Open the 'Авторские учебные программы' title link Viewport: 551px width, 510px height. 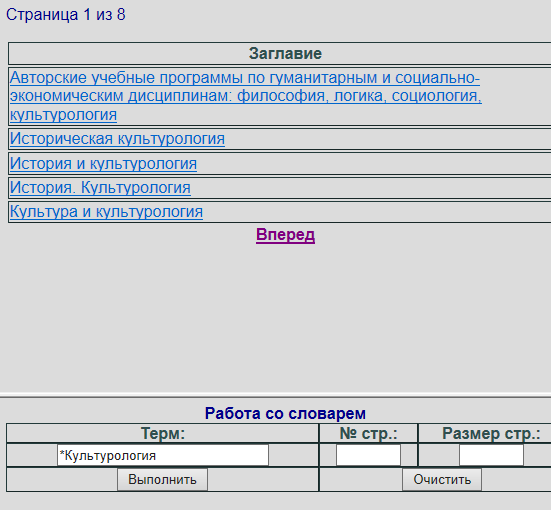(x=246, y=96)
